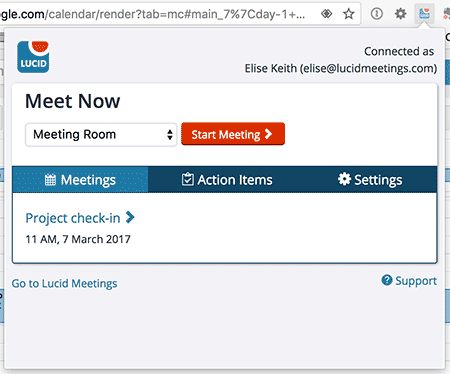Open the Meeting Room dropdown
450x374 pixels.
tap(101, 135)
